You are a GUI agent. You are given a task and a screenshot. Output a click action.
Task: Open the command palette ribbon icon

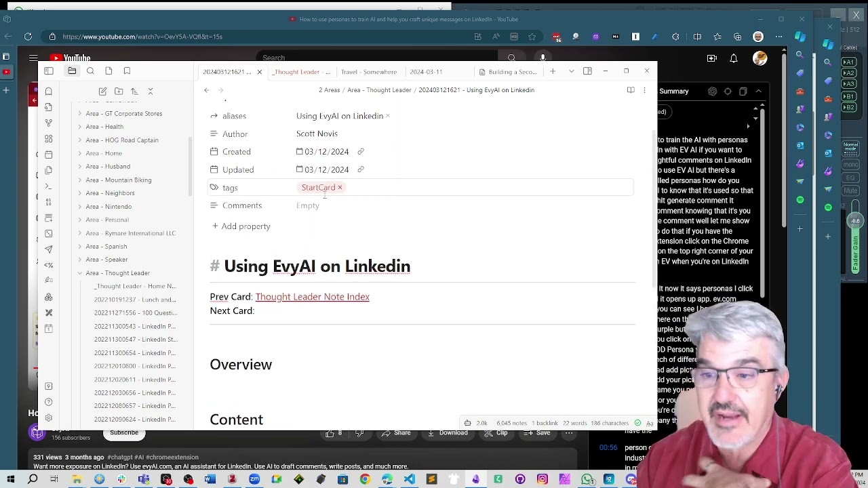coord(49,186)
